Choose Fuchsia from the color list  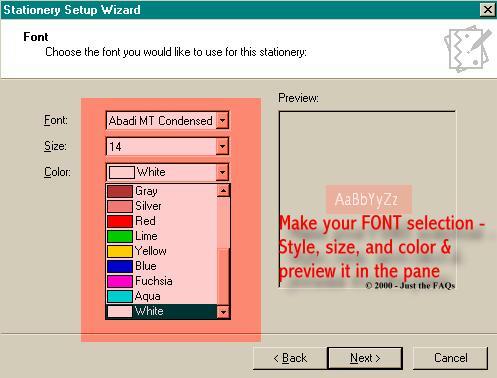[x=161, y=281]
